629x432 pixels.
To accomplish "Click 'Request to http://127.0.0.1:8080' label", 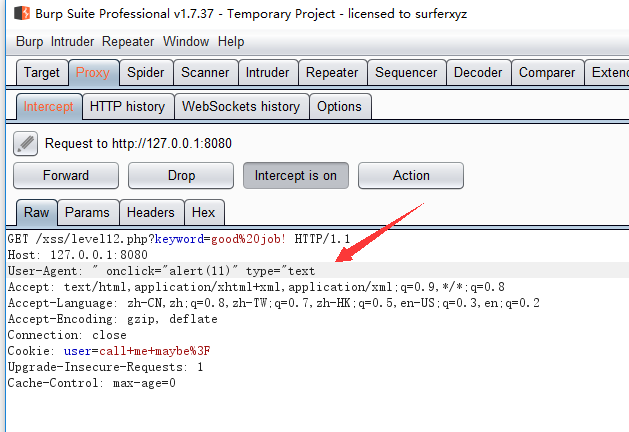I will pyautogui.click(x=138, y=144).
